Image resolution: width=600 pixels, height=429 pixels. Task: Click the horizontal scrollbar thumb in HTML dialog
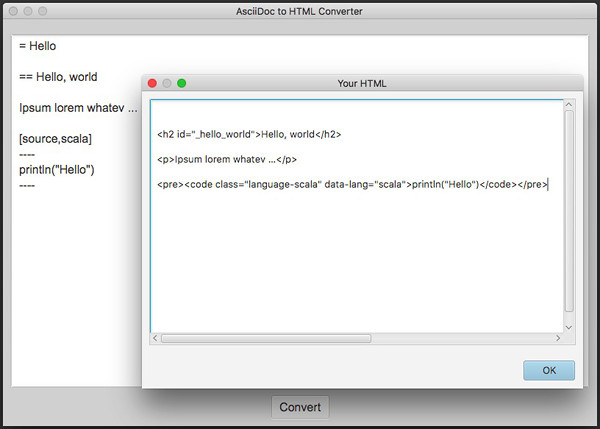tap(266, 338)
